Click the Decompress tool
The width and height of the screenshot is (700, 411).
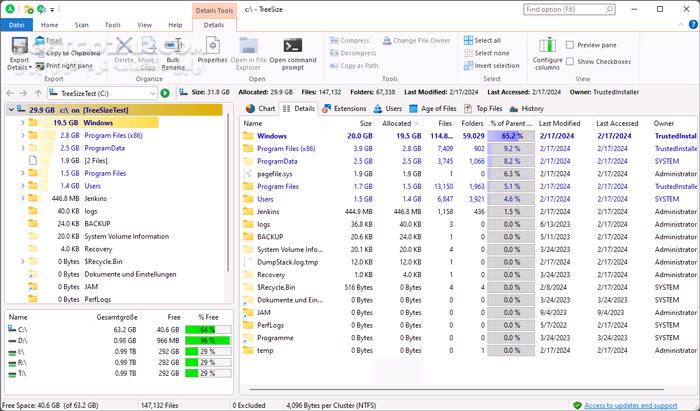coord(353,53)
